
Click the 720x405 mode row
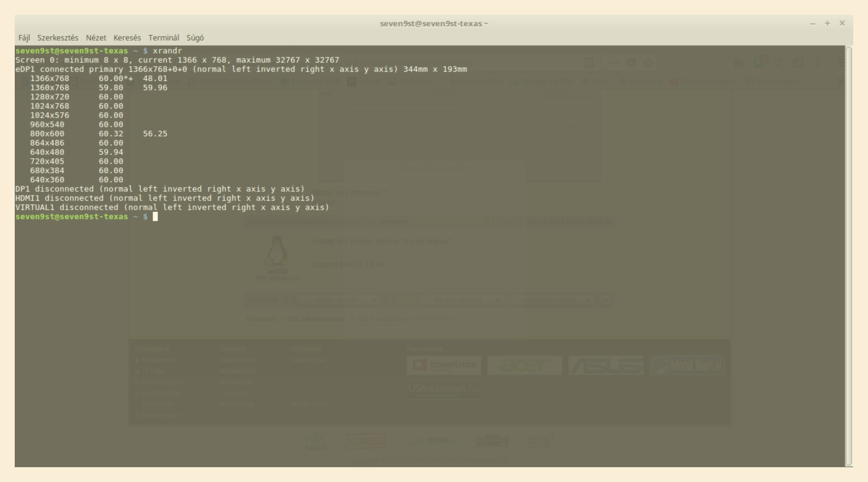77,161
